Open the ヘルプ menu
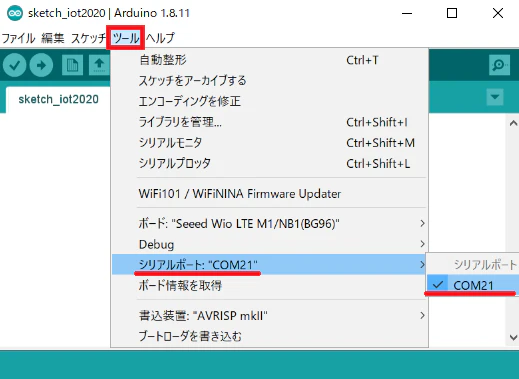The image size is (519, 379). click(160, 38)
